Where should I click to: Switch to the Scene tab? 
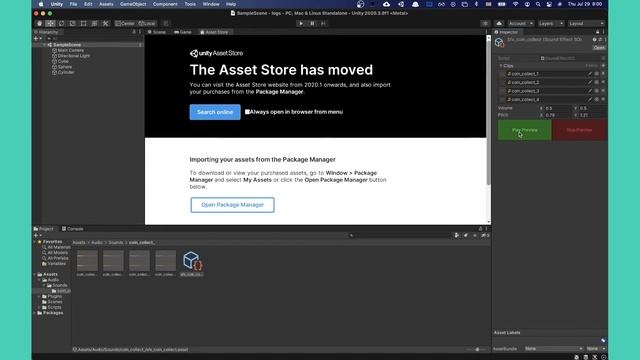(x=157, y=32)
